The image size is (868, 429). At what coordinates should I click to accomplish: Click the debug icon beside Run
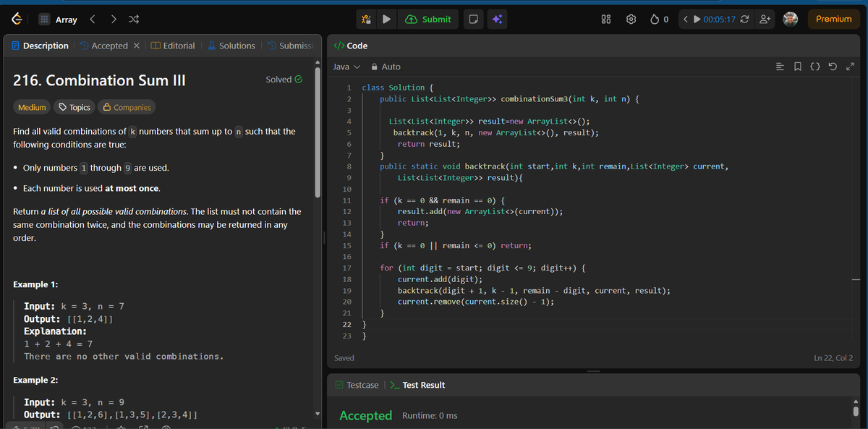367,20
